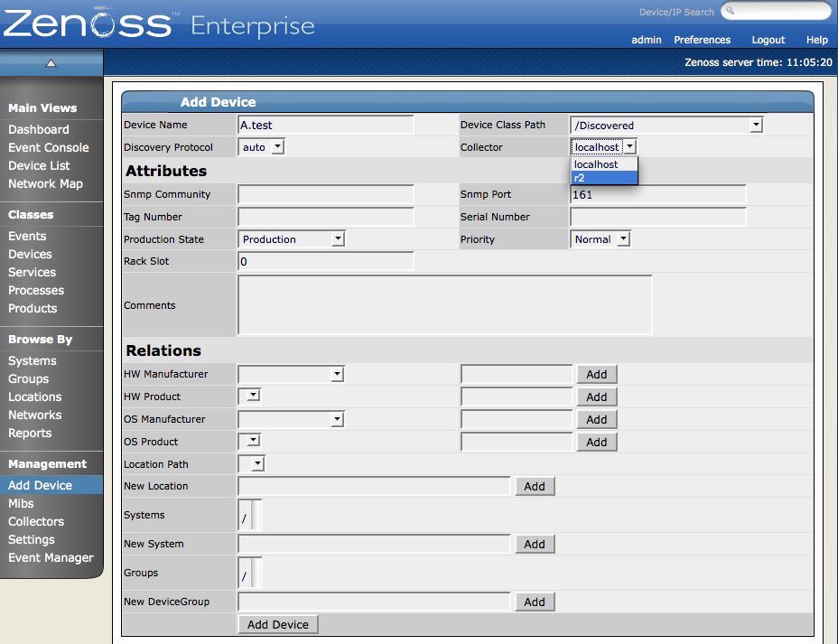
Task: Open Discovery Protocol auto dropdown
Action: pos(261,147)
